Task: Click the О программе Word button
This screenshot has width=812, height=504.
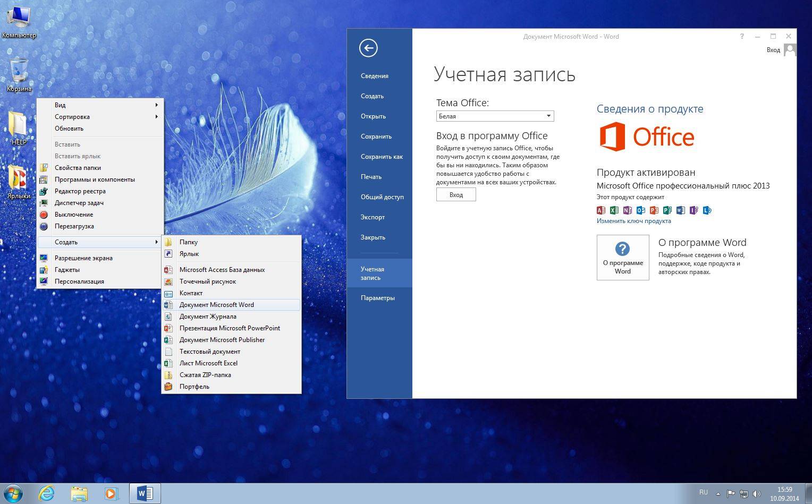Action: [x=622, y=258]
